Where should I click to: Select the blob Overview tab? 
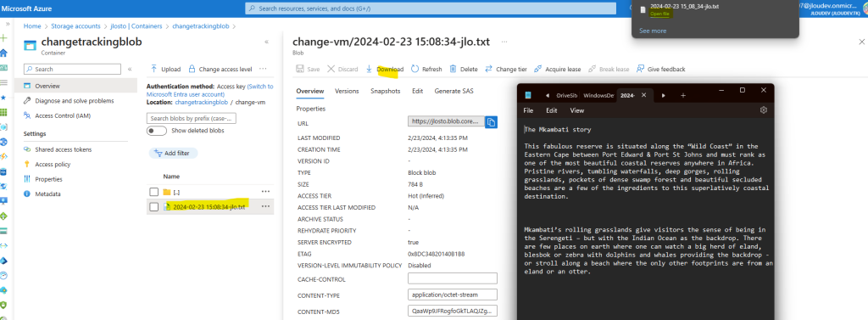pos(310,91)
